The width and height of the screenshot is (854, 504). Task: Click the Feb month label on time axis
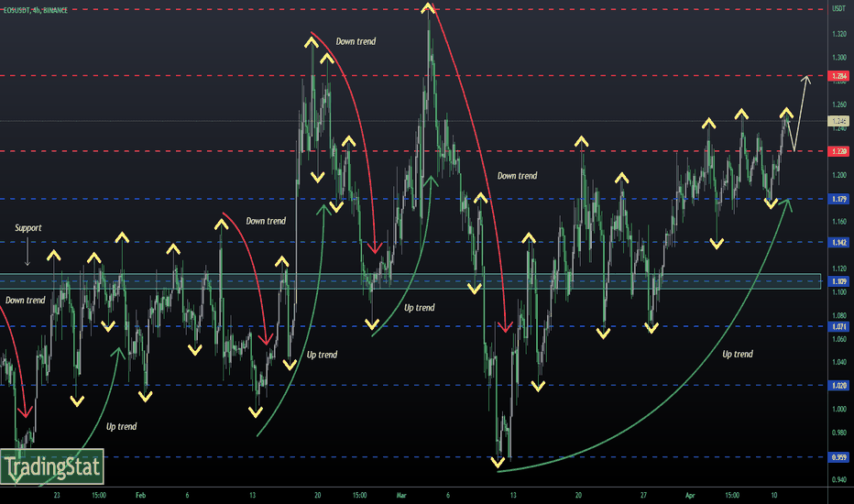click(140, 495)
